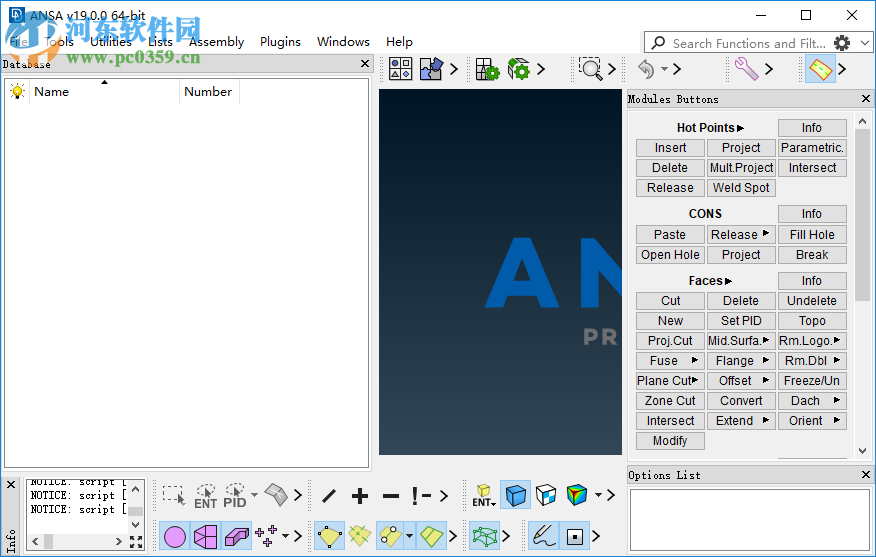The height and width of the screenshot is (557, 876).
Task: Click the shapes grid icon in top toolbar
Action: [x=401, y=69]
